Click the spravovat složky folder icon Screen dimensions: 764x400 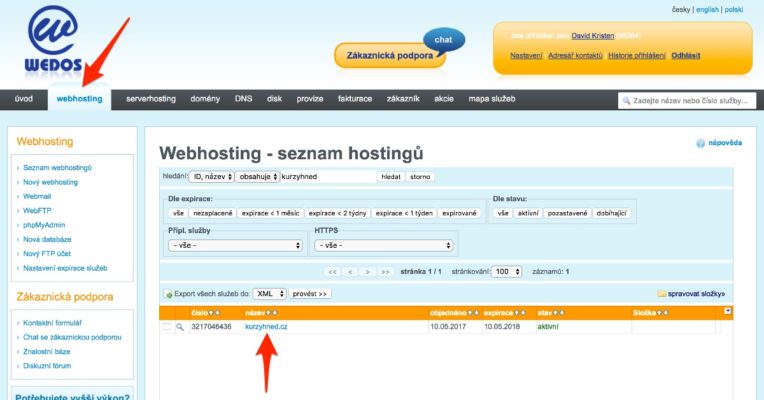point(662,294)
